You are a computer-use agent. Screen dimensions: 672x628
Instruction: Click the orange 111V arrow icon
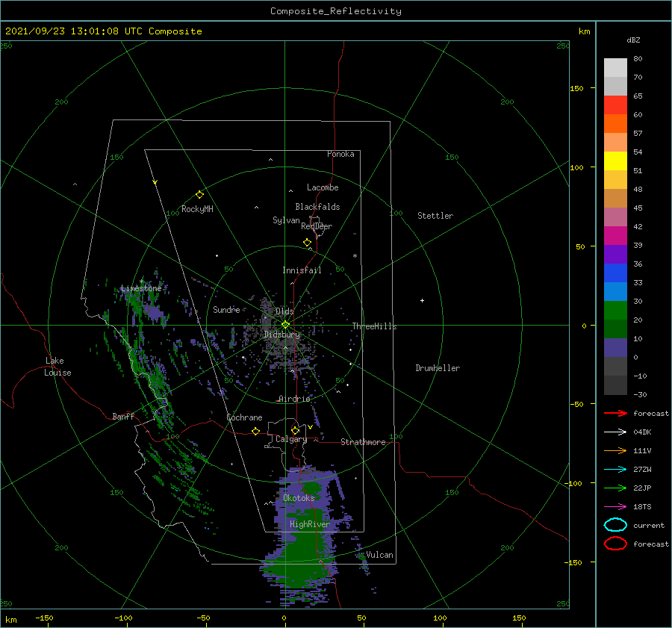[615, 450]
